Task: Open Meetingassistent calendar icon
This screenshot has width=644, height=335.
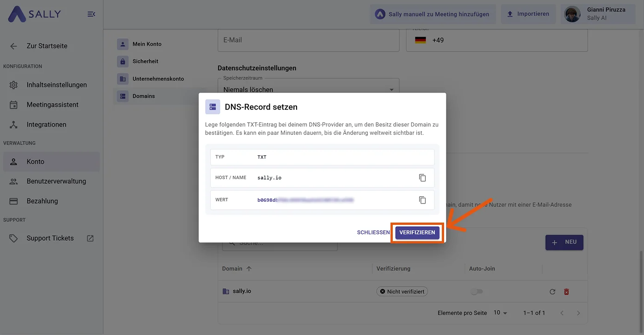Action: 13,105
